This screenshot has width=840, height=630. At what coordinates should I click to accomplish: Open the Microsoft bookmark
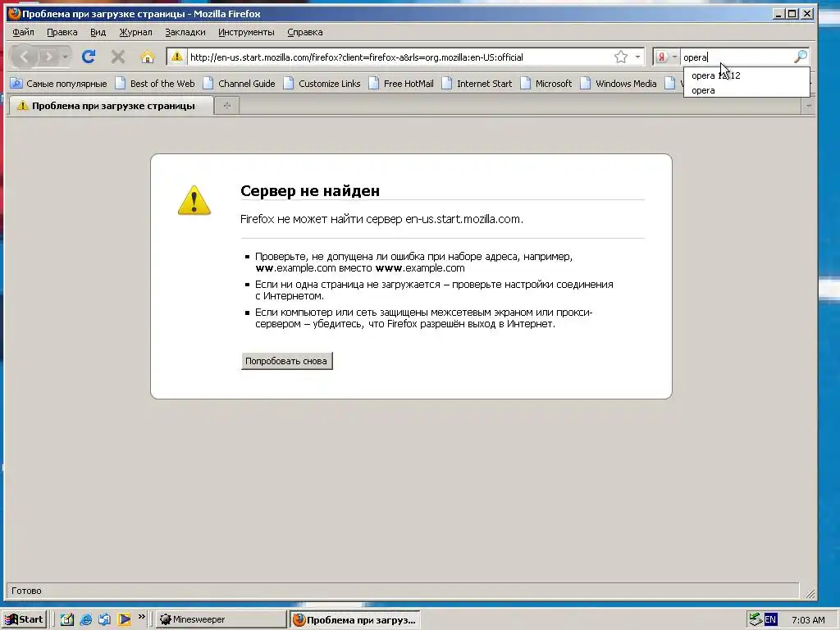[x=546, y=84]
